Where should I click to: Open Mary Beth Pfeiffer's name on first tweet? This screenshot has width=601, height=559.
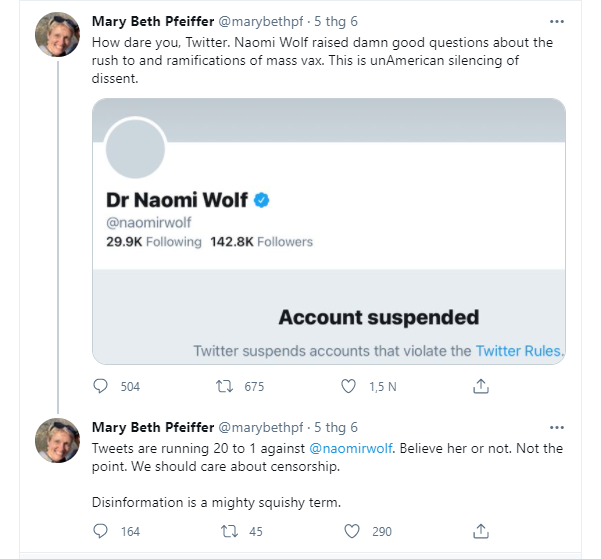click(150, 21)
